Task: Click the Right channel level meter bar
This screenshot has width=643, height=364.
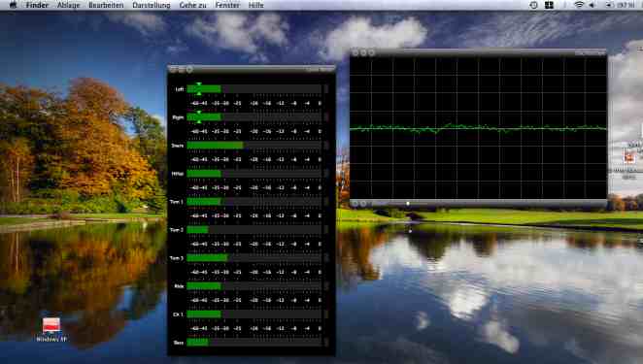Action: pos(254,117)
